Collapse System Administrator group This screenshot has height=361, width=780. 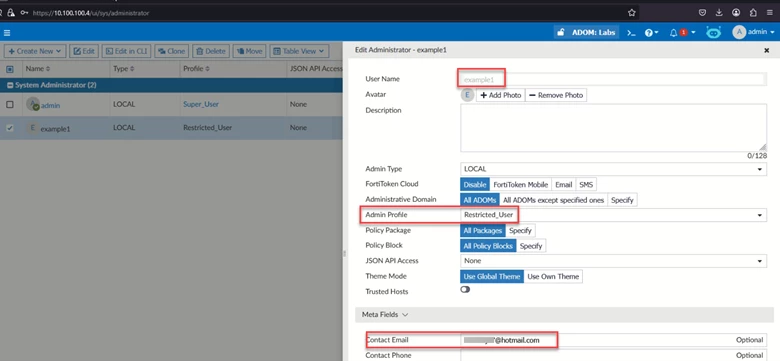pyautogui.click(x=9, y=86)
